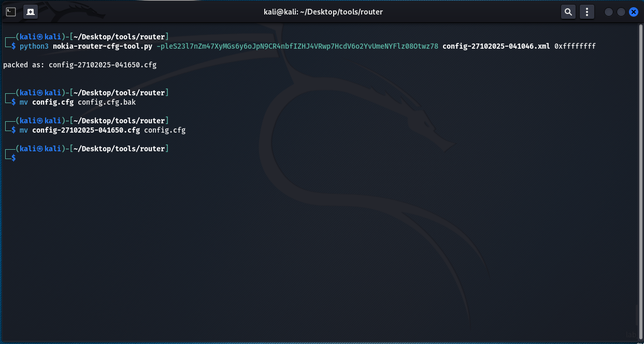Click the window title kali@kali: ~/Desktop/tools/router
The width and height of the screenshot is (644, 344).
(323, 11)
